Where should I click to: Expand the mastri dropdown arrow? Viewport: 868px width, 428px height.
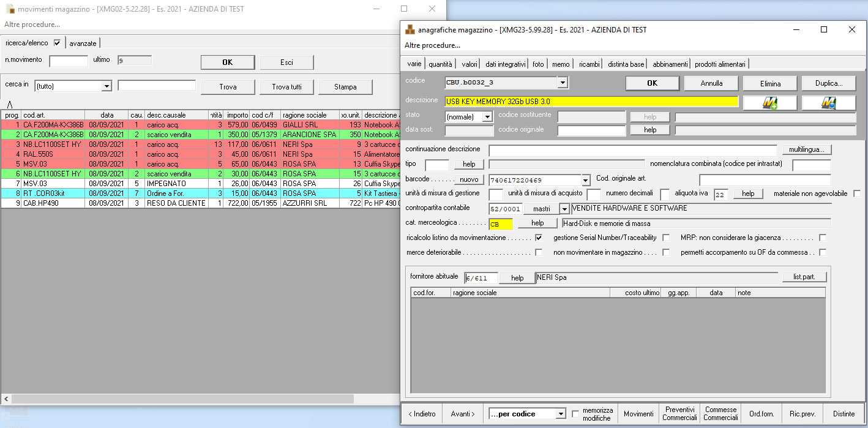tap(564, 209)
